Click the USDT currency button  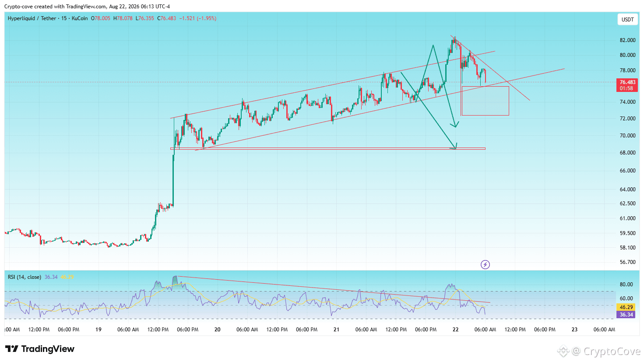point(627,19)
